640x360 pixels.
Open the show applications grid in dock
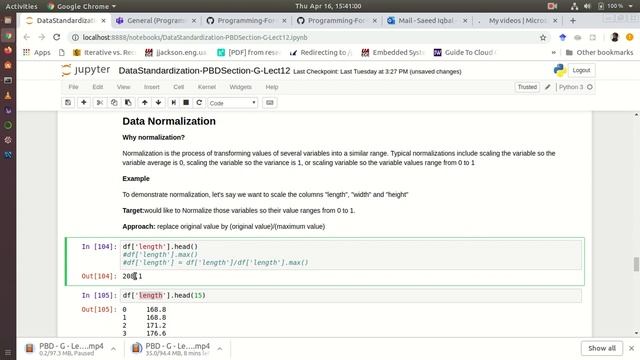pyautogui.click(x=8, y=353)
